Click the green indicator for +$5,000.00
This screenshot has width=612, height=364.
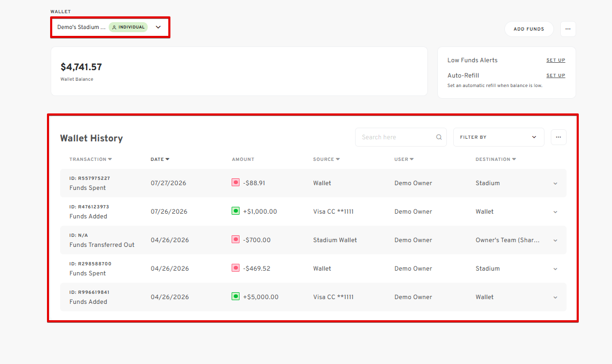[235, 296]
